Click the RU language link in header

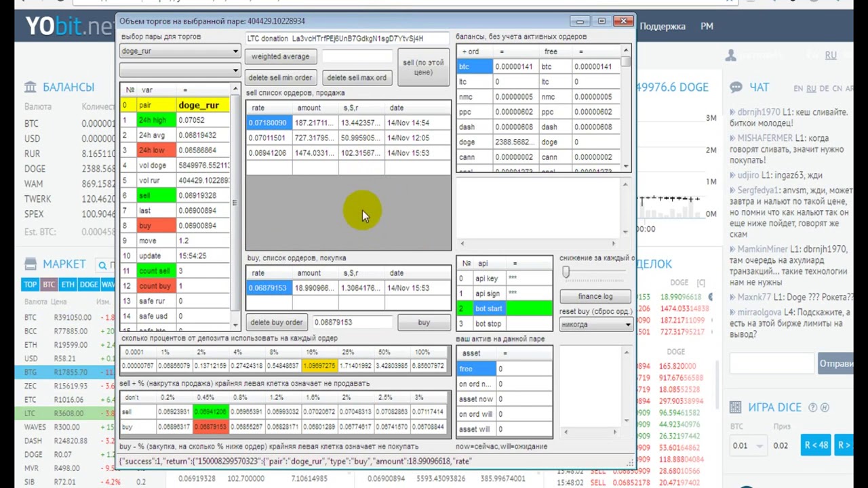(x=831, y=56)
